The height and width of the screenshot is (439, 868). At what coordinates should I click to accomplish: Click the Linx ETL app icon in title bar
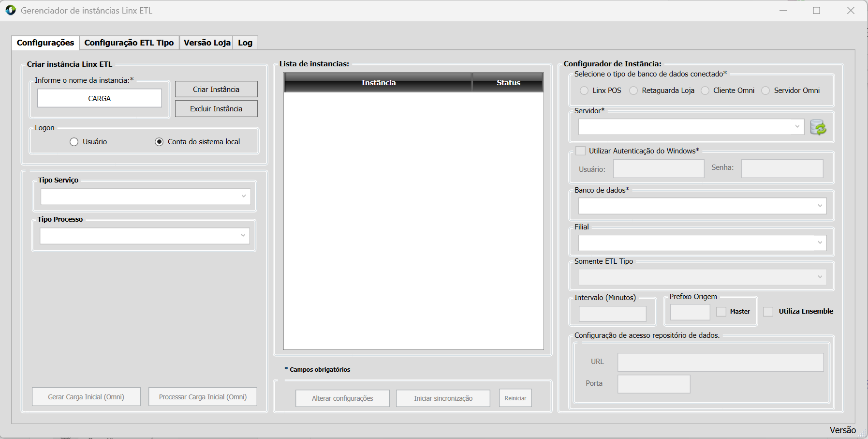(x=11, y=10)
